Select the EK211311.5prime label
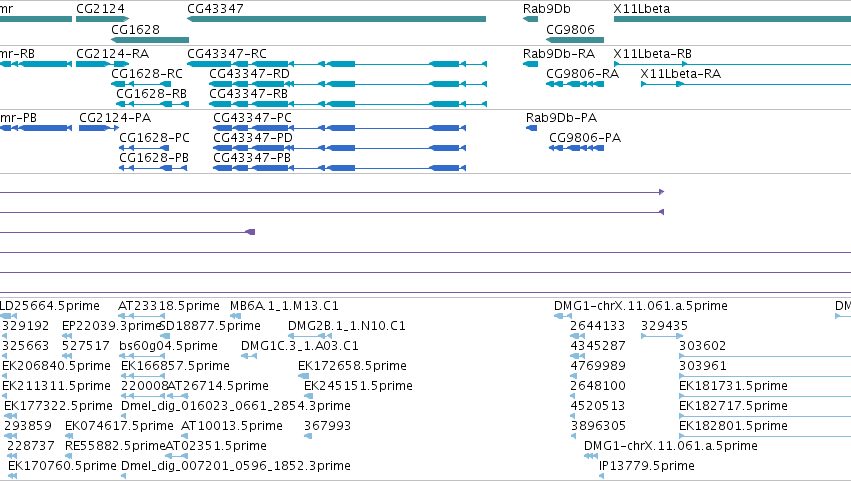 click(56, 386)
